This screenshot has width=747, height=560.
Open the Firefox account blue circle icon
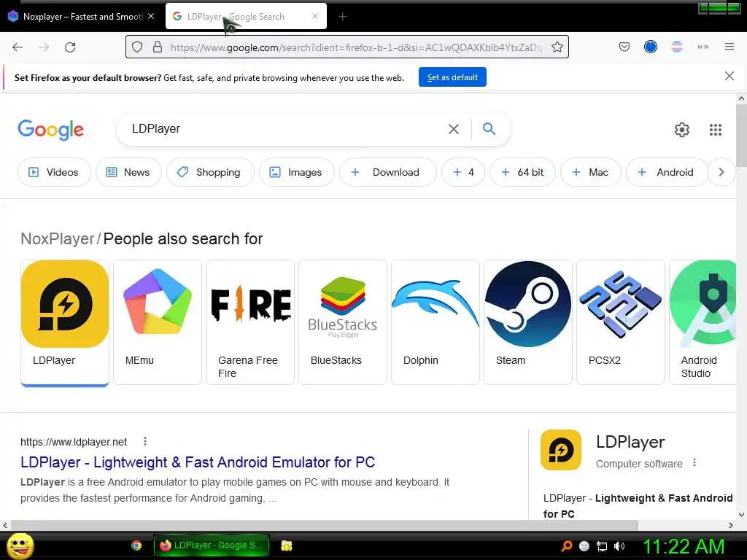point(650,47)
